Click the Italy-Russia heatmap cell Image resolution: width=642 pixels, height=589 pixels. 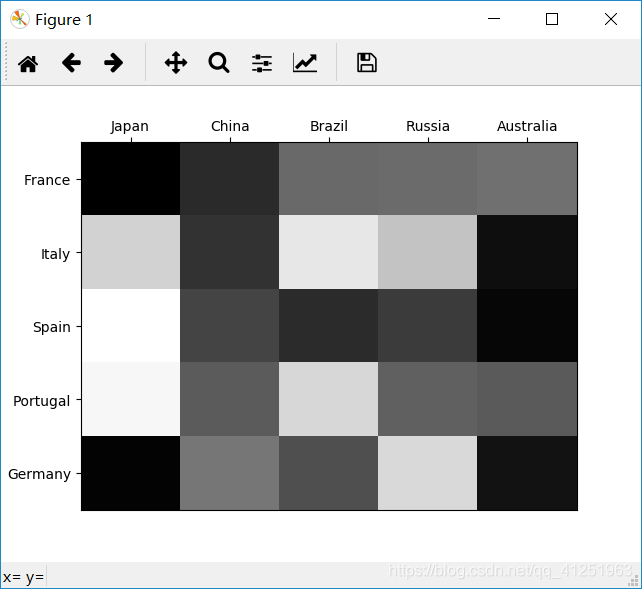[427, 252]
